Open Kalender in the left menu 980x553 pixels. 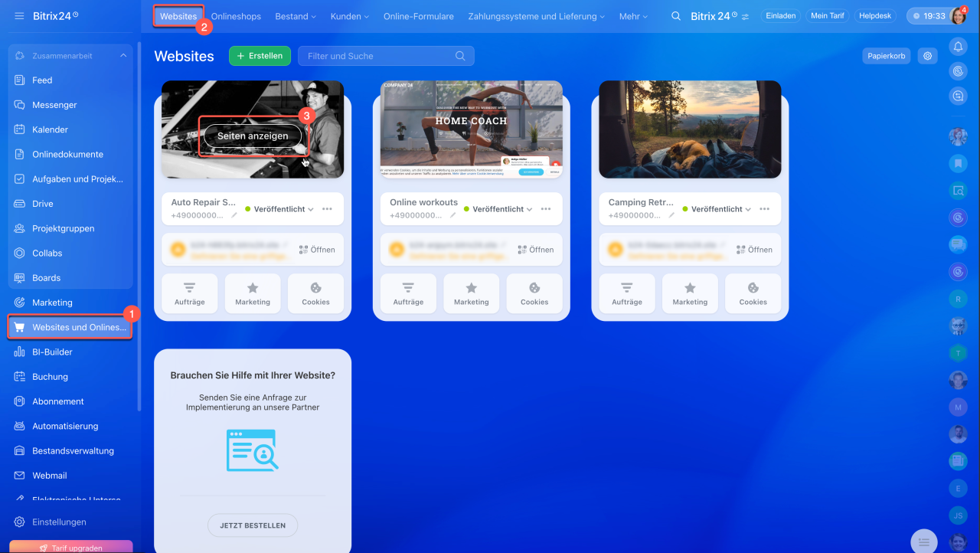coord(50,129)
